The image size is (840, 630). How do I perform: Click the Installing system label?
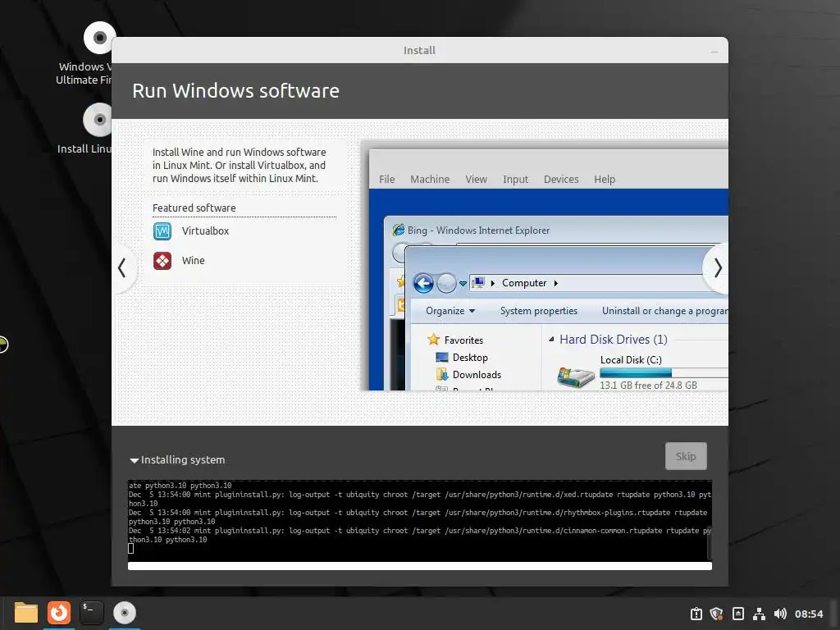(x=183, y=459)
